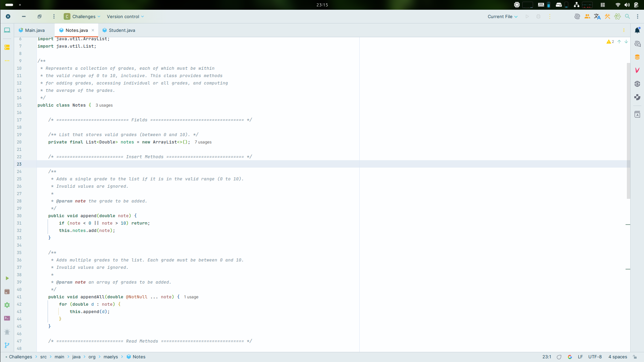Toggle read-only lock in status bar

635,357
